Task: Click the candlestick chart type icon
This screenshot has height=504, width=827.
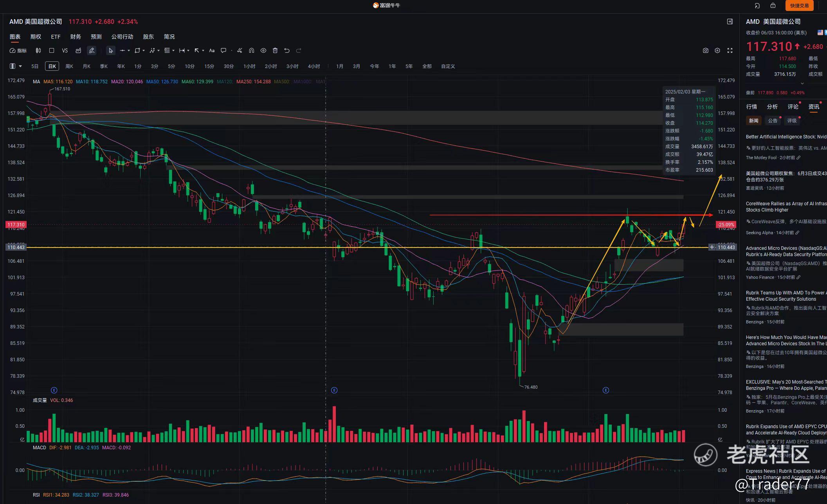Action: 38,50
